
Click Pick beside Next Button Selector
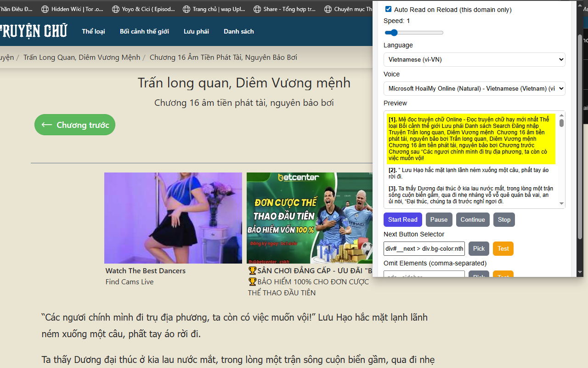pyautogui.click(x=479, y=248)
